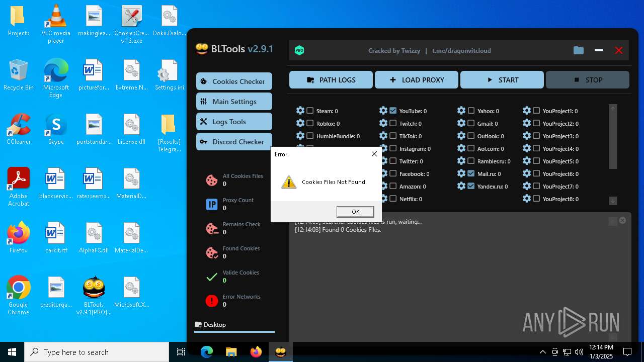Switch to Main Settings tab
The height and width of the screenshot is (362, 644).
pyautogui.click(x=234, y=102)
